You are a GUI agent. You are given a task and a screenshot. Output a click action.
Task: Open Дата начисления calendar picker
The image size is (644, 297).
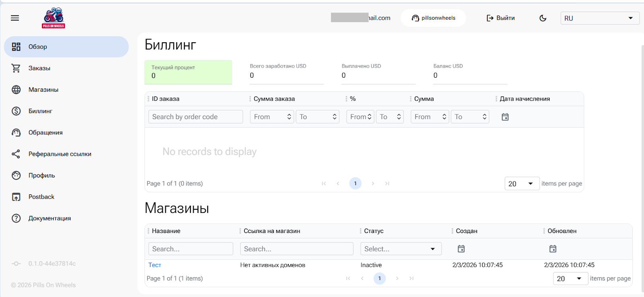point(505,117)
